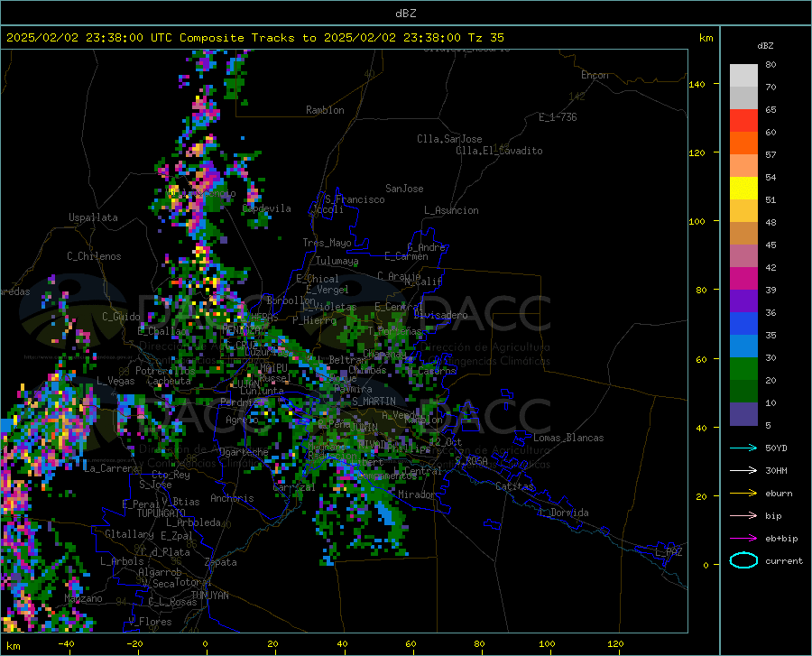
Task: Select the red 60-65 dBZ color swatch
Action: coord(743,121)
